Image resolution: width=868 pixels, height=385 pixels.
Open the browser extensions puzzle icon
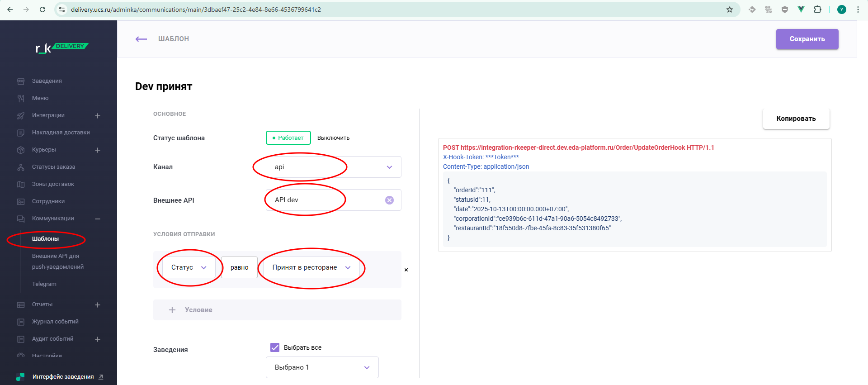(817, 10)
